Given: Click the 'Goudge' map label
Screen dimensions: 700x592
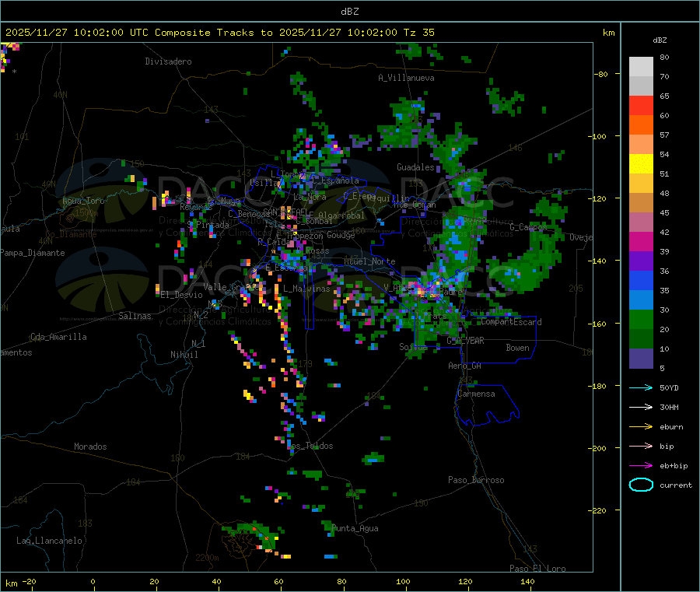Looking at the screenshot, I should coord(341,235).
